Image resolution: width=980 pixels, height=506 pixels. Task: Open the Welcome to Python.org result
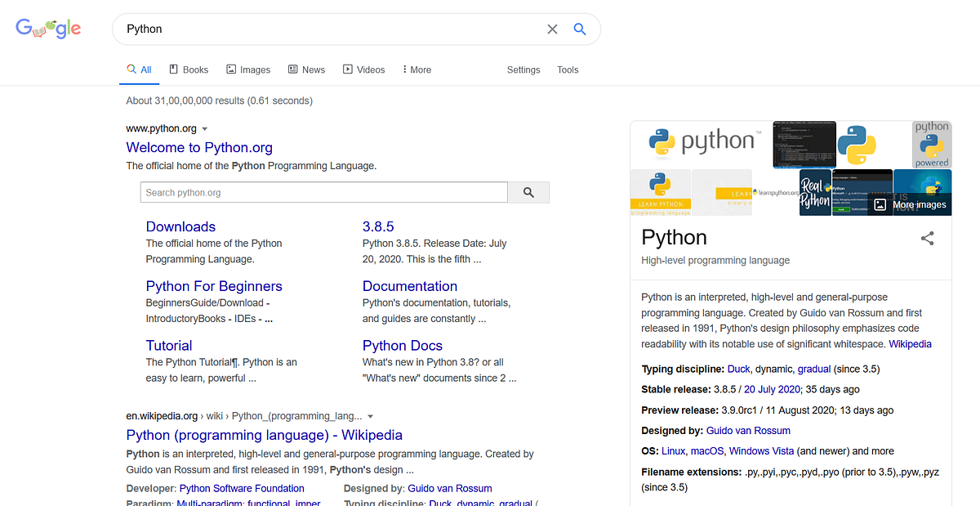pyautogui.click(x=199, y=147)
